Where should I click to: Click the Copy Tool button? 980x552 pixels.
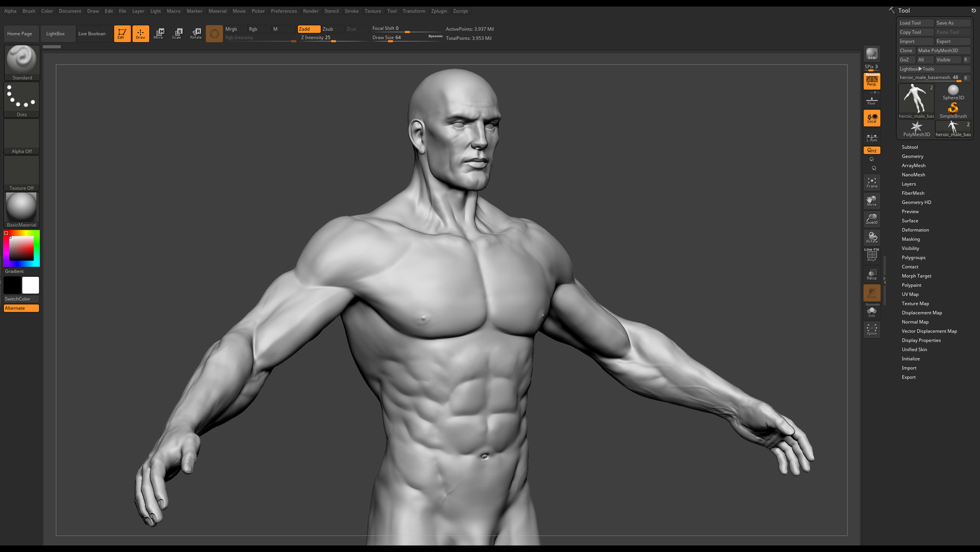click(x=916, y=32)
